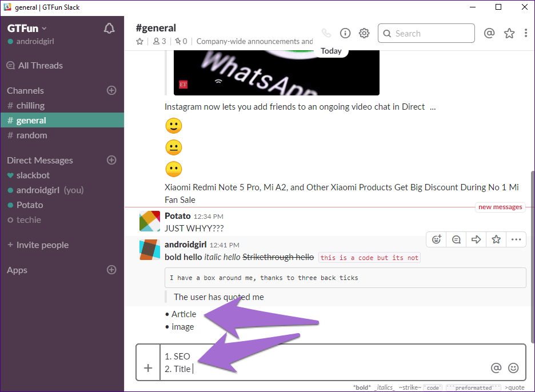Viewport: 535px width, 392px height.
Task: Open the direct message with techie
Action: click(x=62, y=220)
